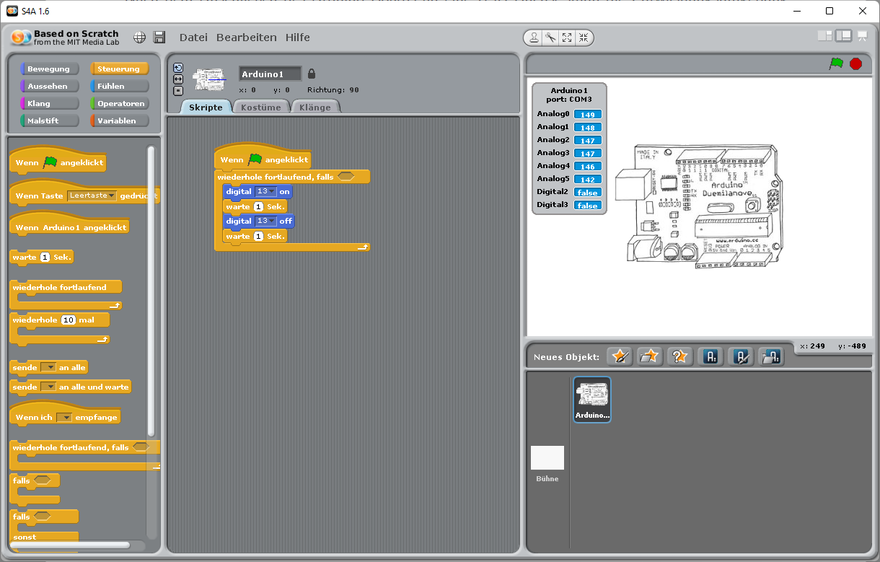
Task: Open Hilfe menu
Action: [297, 37]
